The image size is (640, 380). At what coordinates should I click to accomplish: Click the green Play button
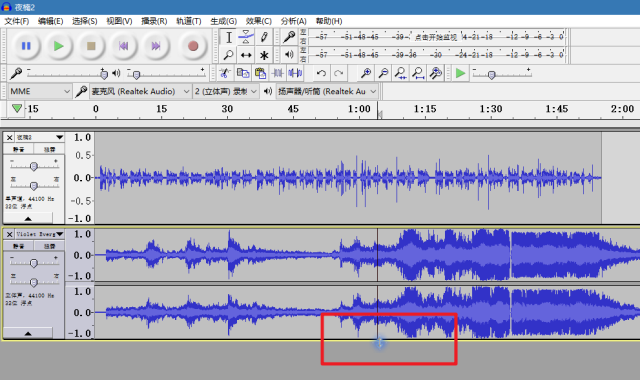click(58, 46)
